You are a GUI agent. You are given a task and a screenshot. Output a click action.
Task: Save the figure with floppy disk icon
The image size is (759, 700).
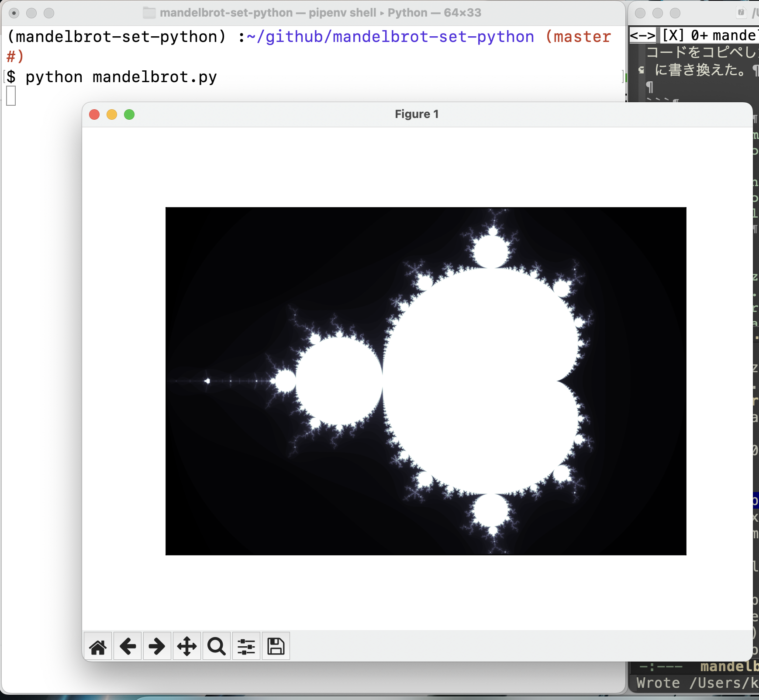pos(276,646)
